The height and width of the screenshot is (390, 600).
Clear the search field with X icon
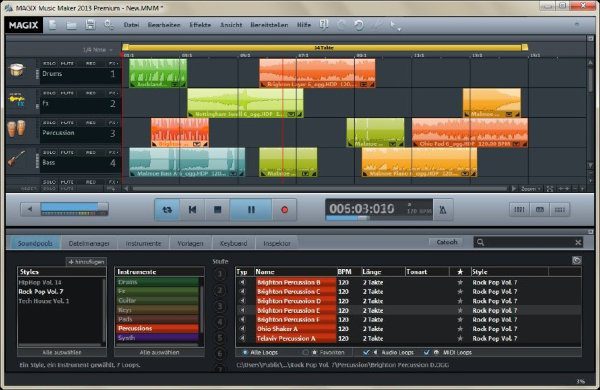click(x=578, y=242)
